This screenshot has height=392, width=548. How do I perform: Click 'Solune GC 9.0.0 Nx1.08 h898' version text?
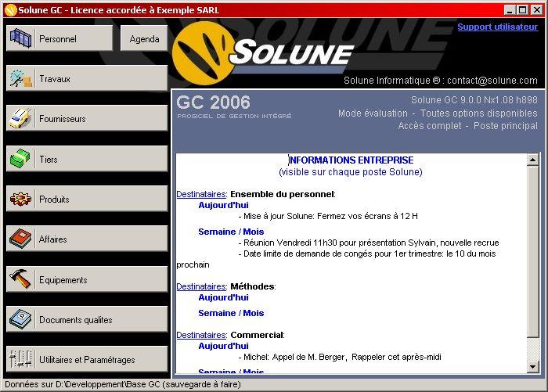pos(474,100)
